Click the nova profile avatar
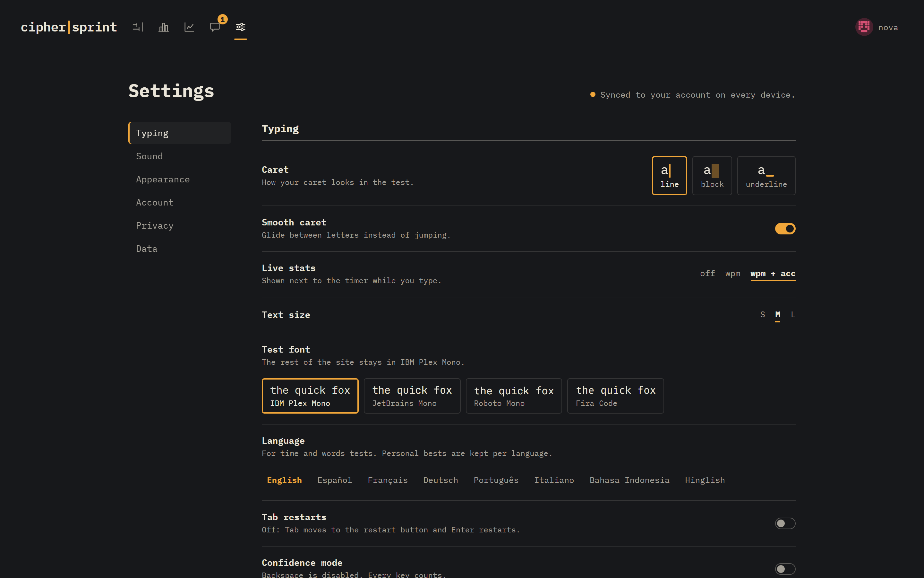The width and height of the screenshot is (924, 578). point(864,27)
